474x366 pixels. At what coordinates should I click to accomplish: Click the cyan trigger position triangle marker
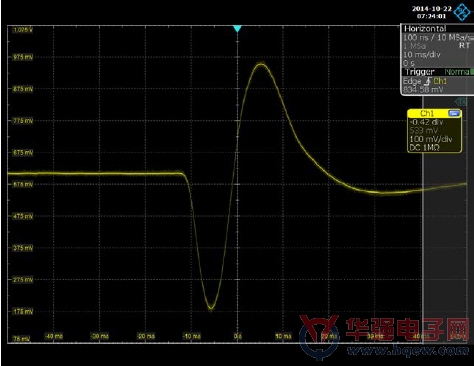(237, 29)
